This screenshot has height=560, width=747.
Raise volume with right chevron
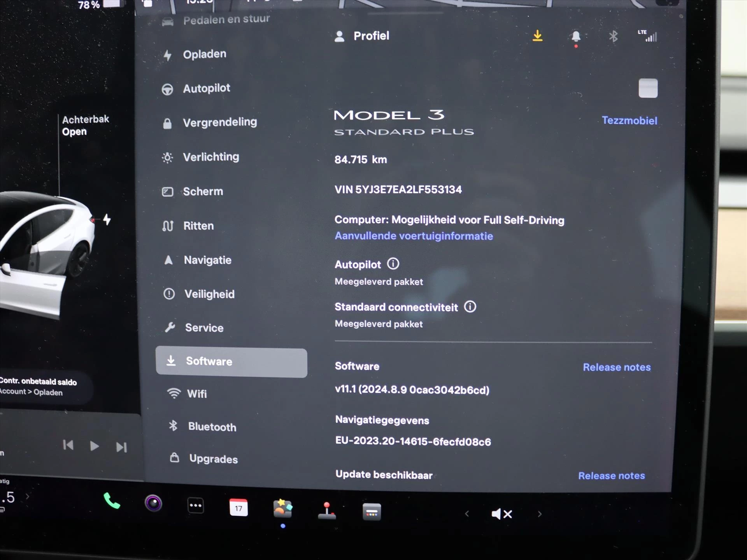click(x=540, y=514)
